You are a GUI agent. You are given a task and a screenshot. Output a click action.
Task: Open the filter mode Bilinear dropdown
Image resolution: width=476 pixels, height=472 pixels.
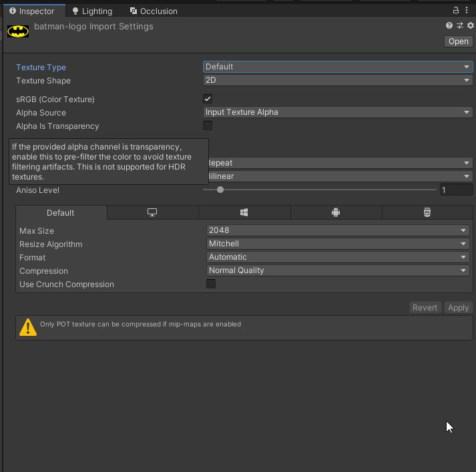click(x=340, y=176)
